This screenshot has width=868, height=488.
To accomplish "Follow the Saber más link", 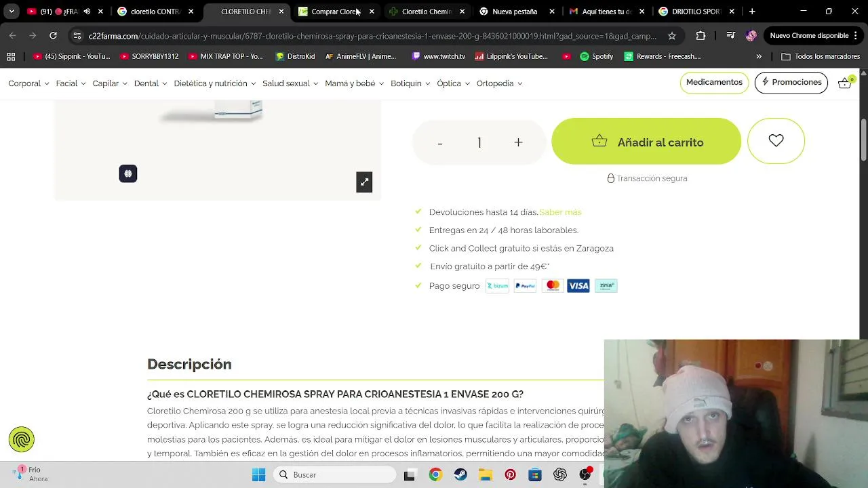I will (560, 212).
